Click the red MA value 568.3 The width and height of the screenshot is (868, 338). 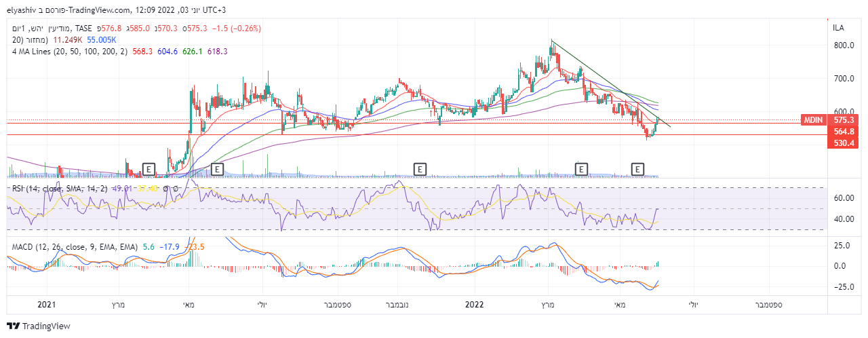click(x=143, y=51)
